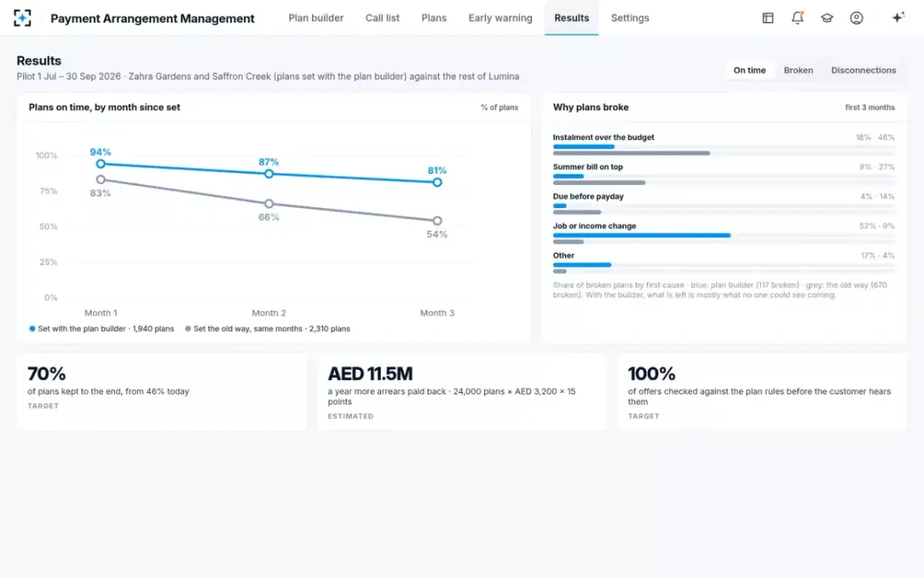Image resolution: width=924 pixels, height=578 pixels.
Task: Open the Settings tab
Action: click(630, 18)
